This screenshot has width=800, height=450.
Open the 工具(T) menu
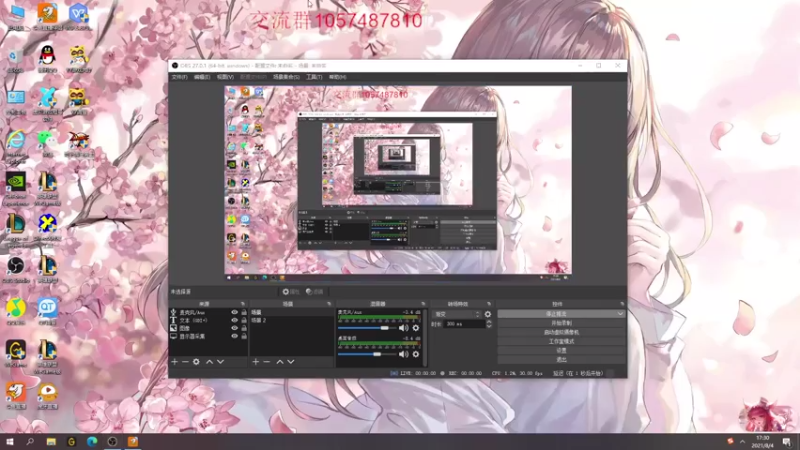click(314, 77)
